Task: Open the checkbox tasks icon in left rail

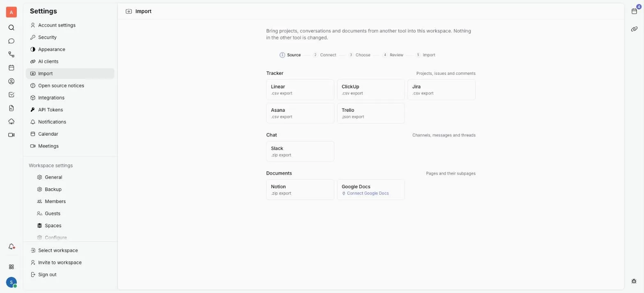Action: point(11,95)
